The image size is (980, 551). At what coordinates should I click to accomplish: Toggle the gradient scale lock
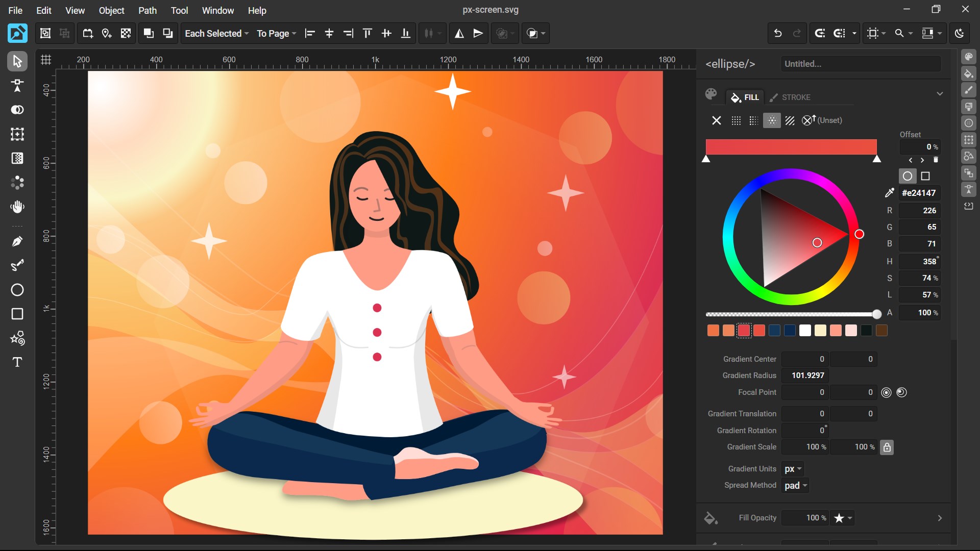(x=887, y=447)
